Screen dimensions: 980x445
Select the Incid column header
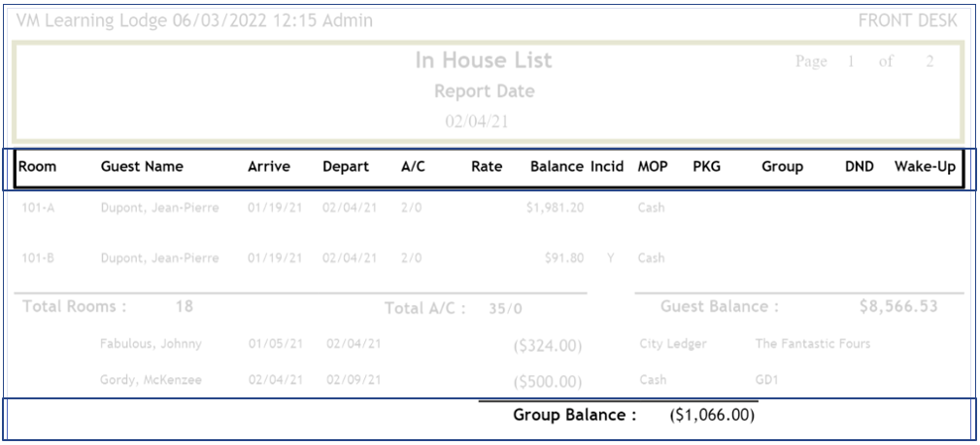point(607,167)
